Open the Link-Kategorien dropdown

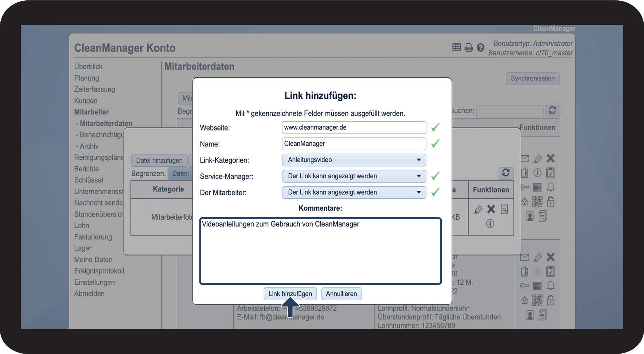tap(354, 160)
